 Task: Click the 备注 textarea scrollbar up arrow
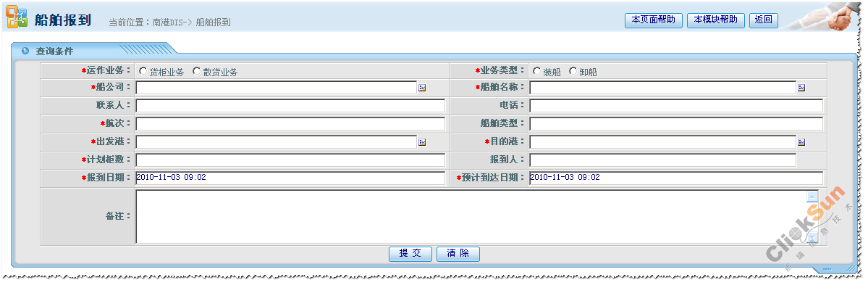pyautogui.click(x=812, y=197)
